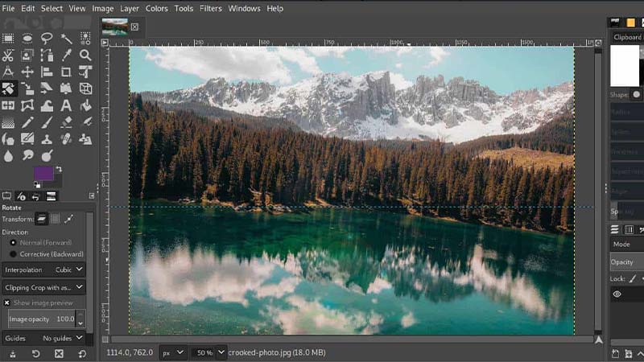This screenshot has height=362, width=644.
Task: Select the Rectangle Select tool
Action: [x=8, y=39]
